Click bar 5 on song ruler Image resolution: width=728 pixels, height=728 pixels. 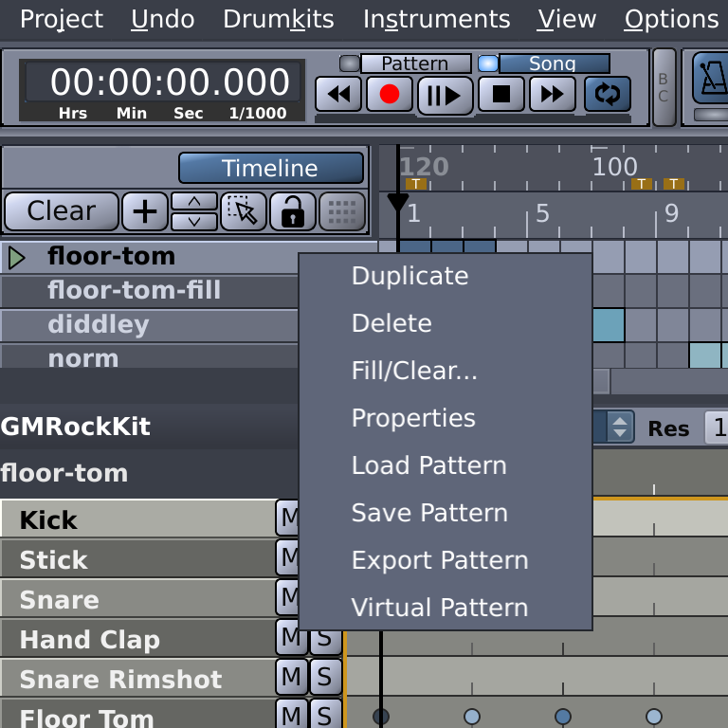pyautogui.click(x=542, y=213)
